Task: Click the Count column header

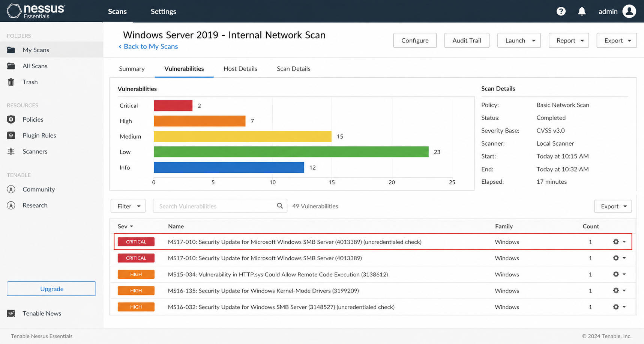Action: 591,226
